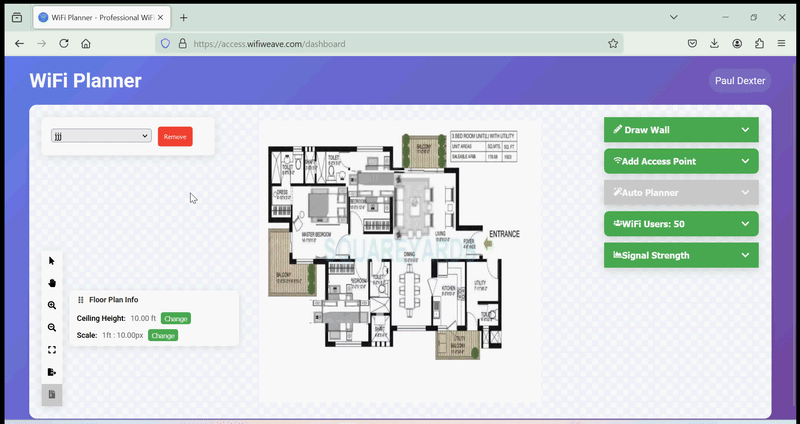Grab the Floor Plan Info drag handle
The height and width of the screenshot is (424, 800).
coord(81,300)
